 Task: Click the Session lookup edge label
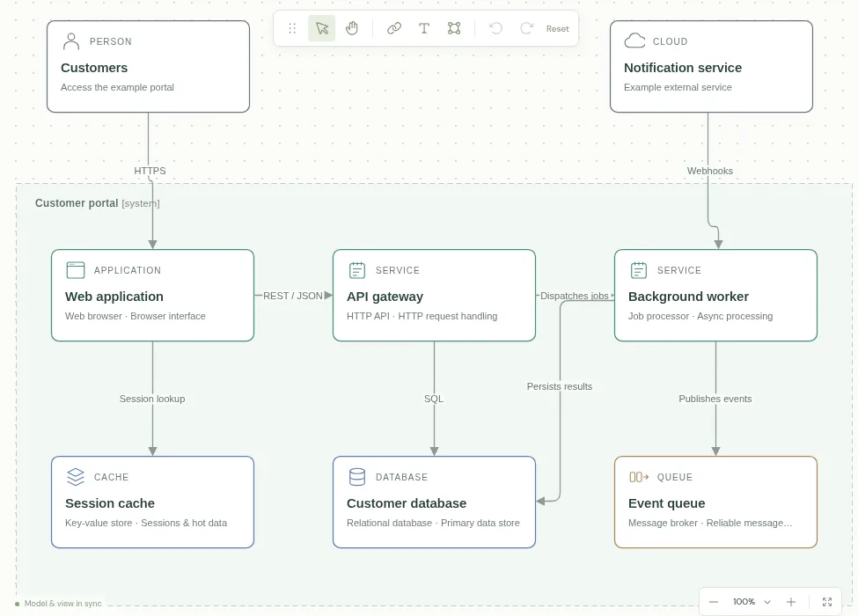click(152, 399)
